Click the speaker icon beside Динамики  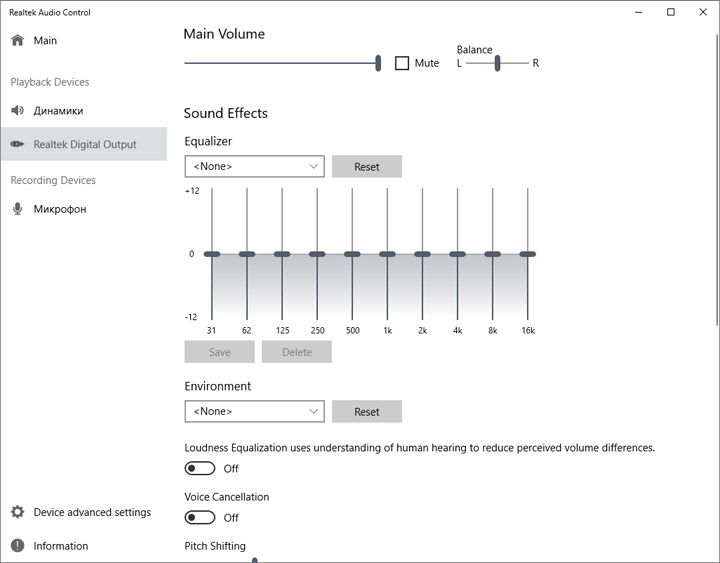pyautogui.click(x=17, y=111)
